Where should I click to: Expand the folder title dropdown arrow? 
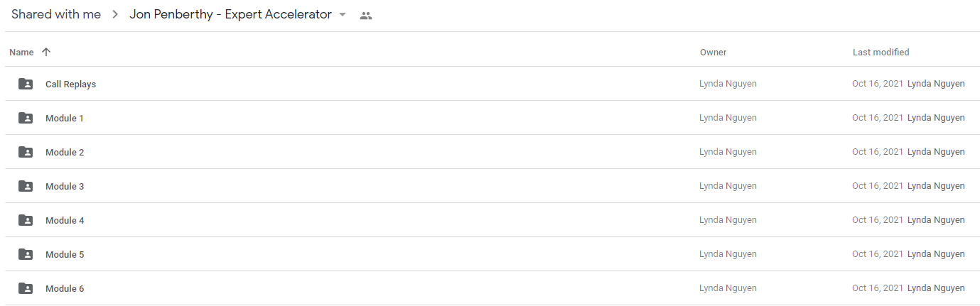click(343, 15)
